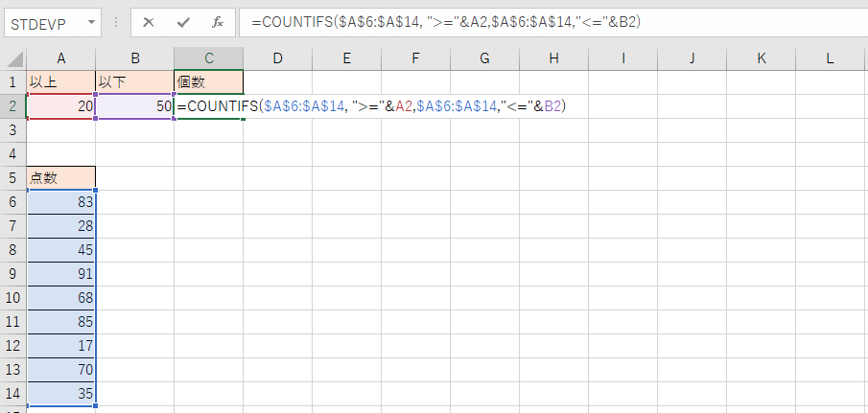Select the entire column D header
Image resolution: width=868 pixels, height=413 pixels.
coord(277,58)
